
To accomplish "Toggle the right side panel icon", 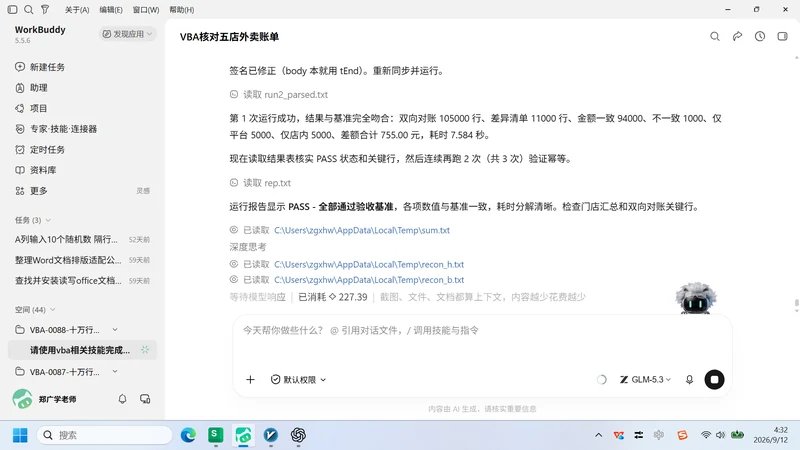I will pyautogui.click(x=782, y=36).
